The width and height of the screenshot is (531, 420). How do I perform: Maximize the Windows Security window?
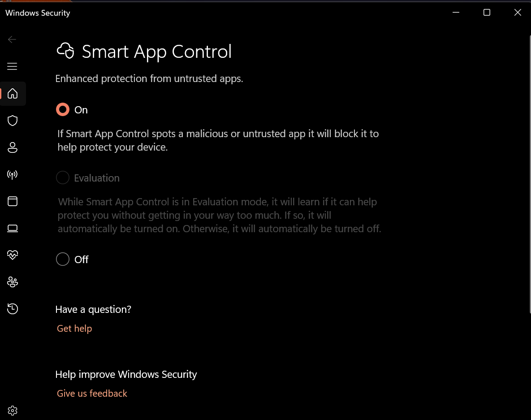pyautogui.click(x=487, y=13)
